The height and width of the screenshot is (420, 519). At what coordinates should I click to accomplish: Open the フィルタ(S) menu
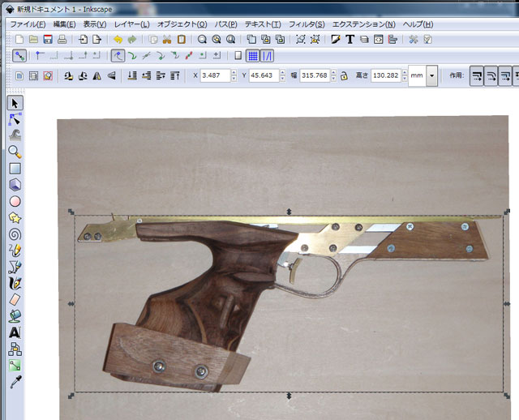tap(307, 24)
